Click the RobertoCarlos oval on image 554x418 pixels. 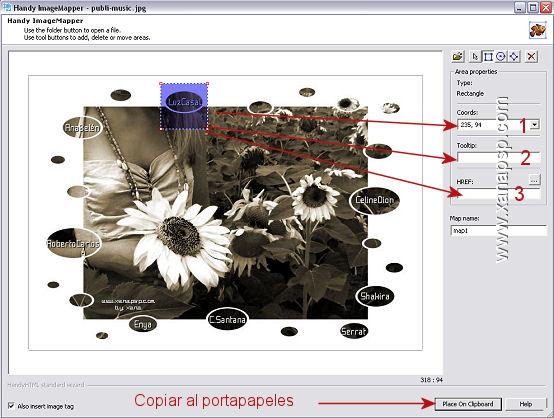[73, 243]
